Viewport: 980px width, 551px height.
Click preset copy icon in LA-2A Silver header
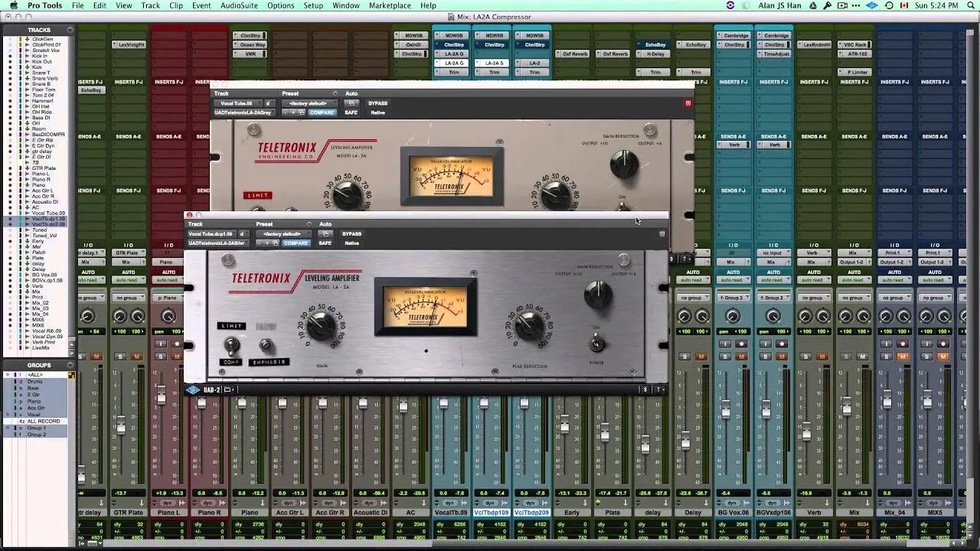coord(276,243)
